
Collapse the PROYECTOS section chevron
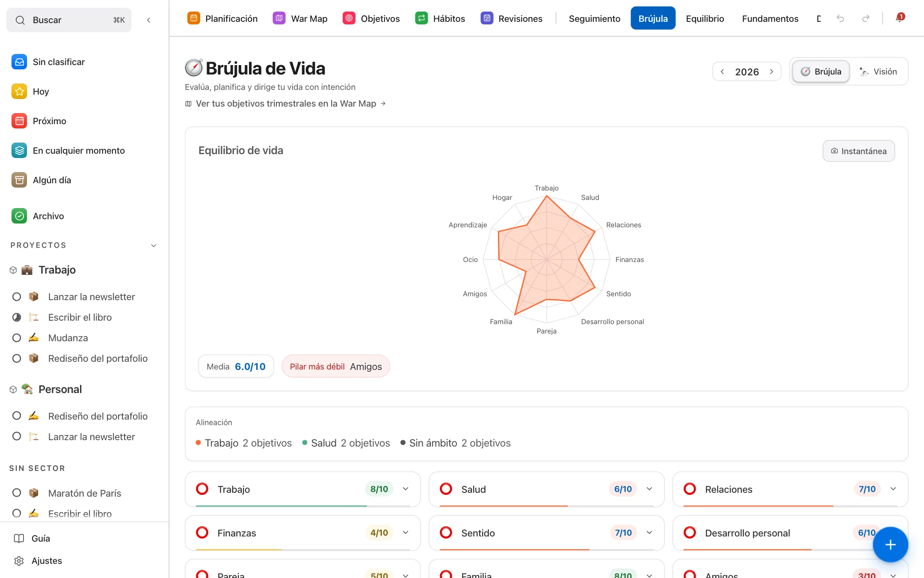pyautogui.click(x=154, y=246)
